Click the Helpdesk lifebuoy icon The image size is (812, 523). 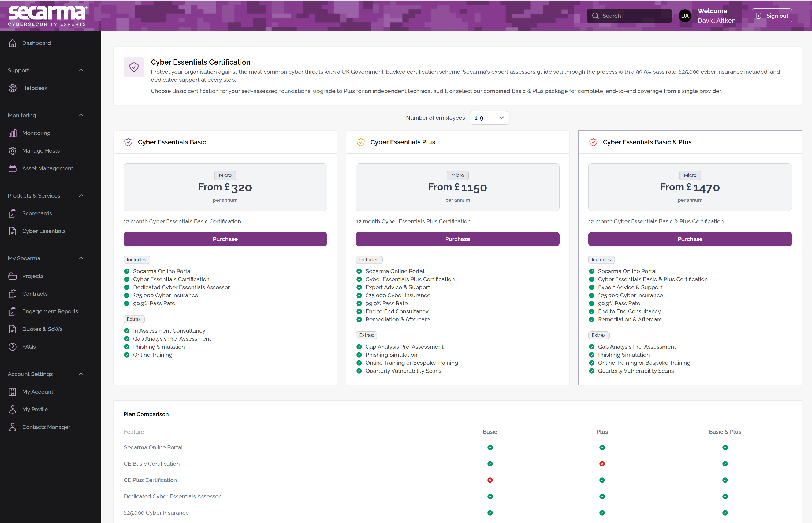[13, 88]
